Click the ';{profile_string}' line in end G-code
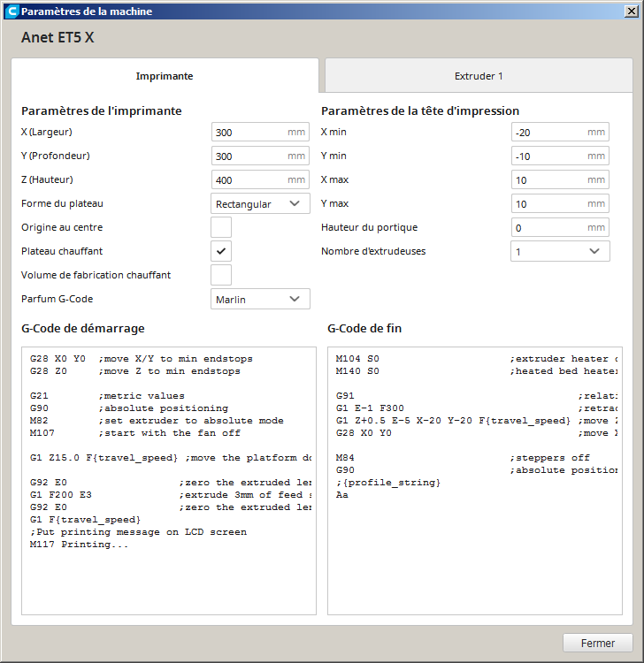The height and width of the screenshot is (663, 644). (x=388, y=483)
